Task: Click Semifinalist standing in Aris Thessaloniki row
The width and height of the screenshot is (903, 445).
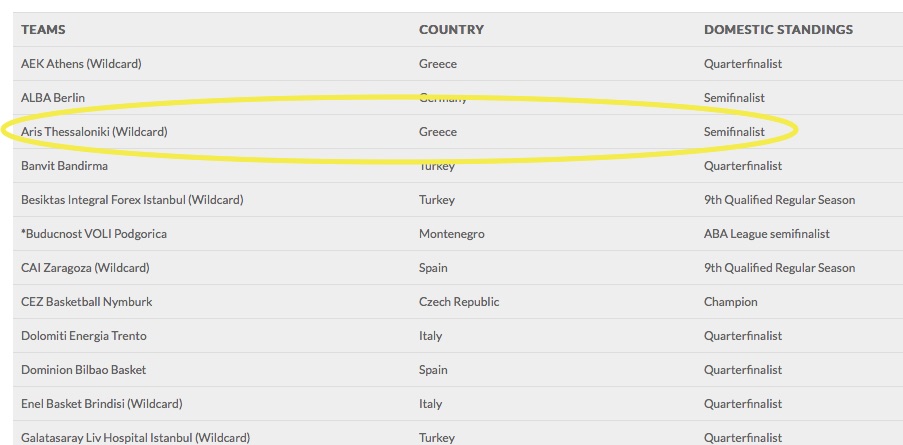Action: pos(734,132)
